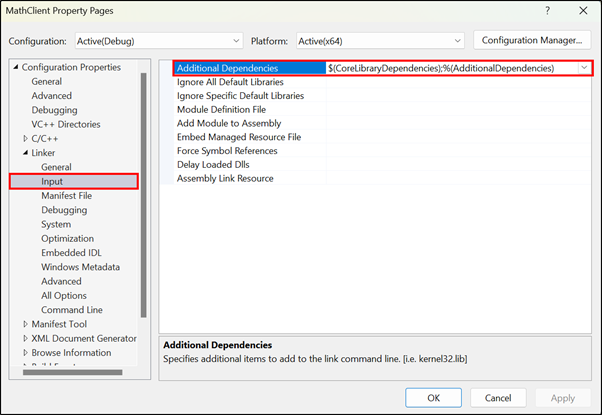Select Debugging under Linker

pos(64,210)
